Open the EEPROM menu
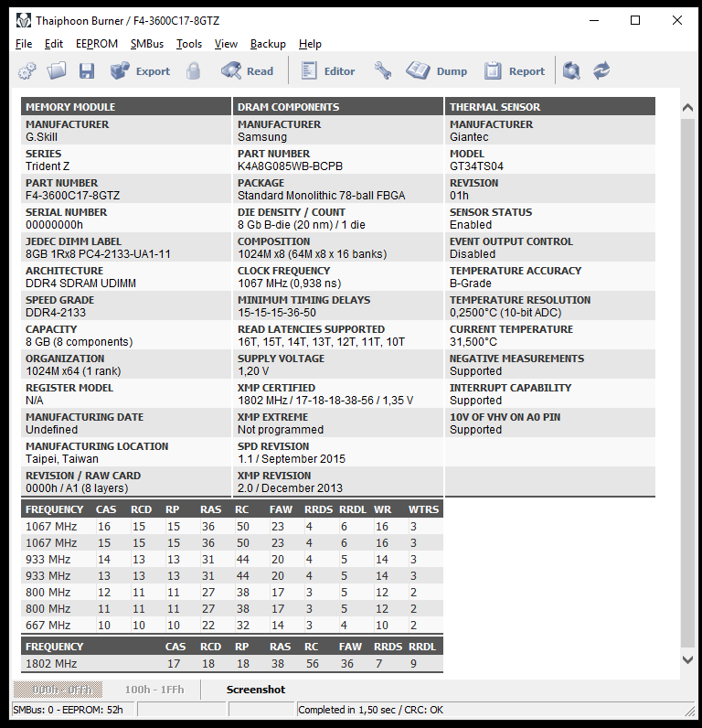702x728 pixels. coord(97,44)
